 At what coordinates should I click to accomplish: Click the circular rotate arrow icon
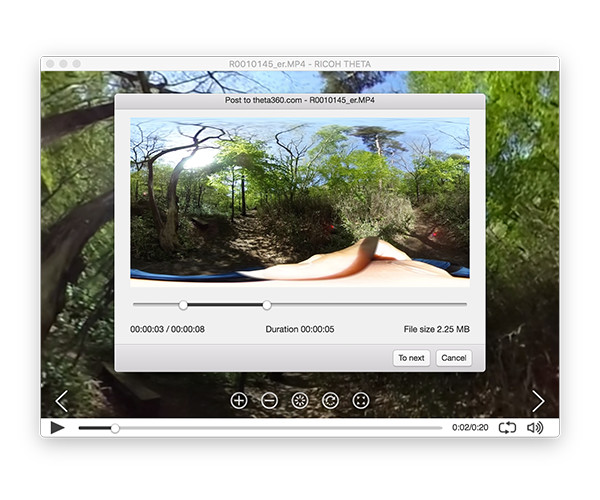330,400
